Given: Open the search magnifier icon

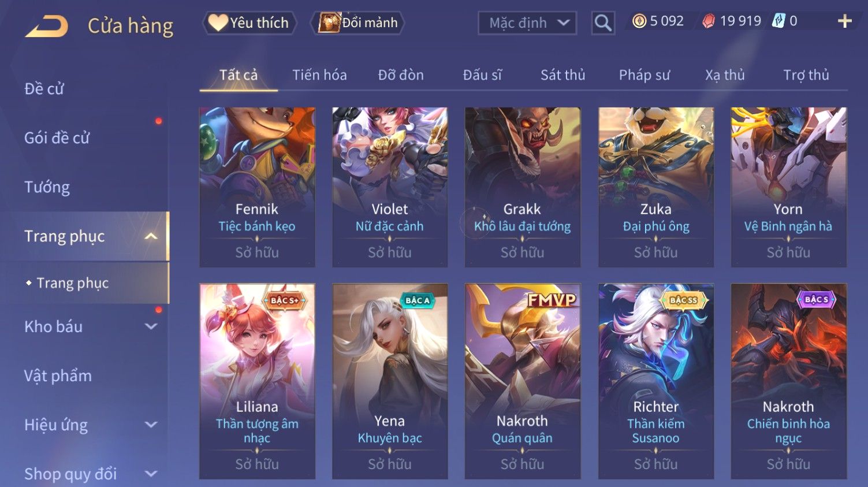Looking at the screenshot, I should [x=603, y=23].
